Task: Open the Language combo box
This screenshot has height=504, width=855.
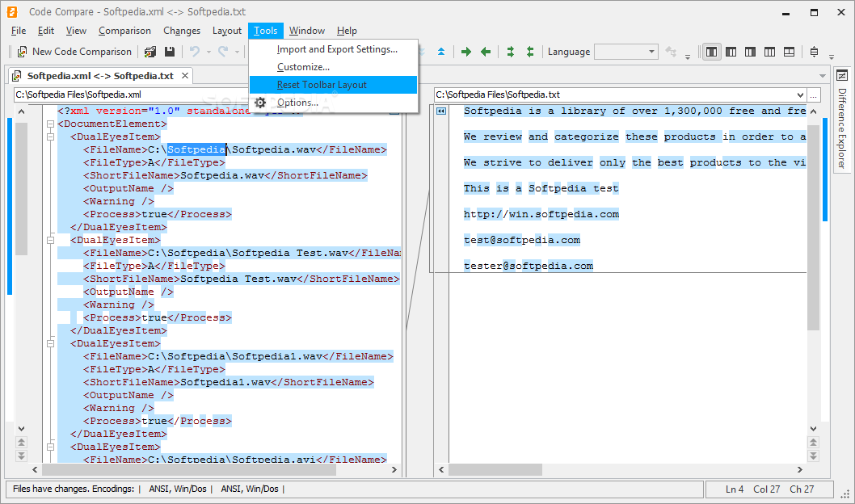Action: click(x=626, y=52)
